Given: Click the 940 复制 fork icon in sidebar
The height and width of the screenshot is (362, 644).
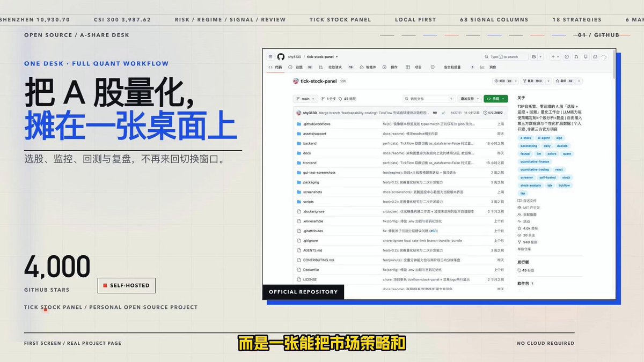Looking at the screenshot, I should click(519, 242).
